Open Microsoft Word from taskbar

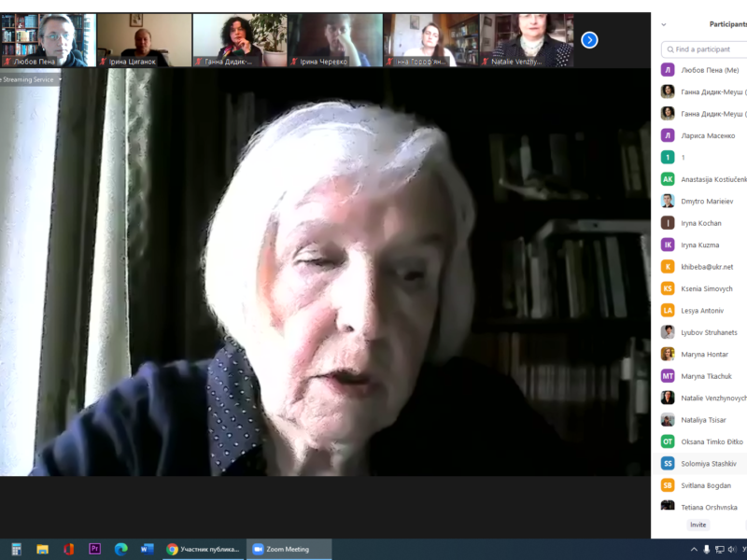pos(147,549)
